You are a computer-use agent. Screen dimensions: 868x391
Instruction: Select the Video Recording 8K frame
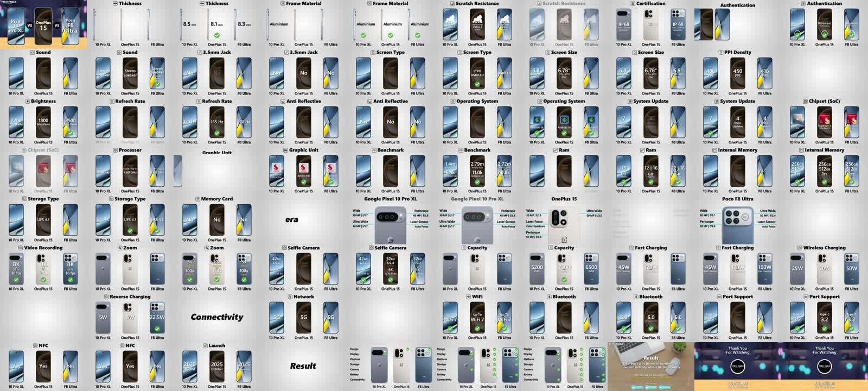43,269
